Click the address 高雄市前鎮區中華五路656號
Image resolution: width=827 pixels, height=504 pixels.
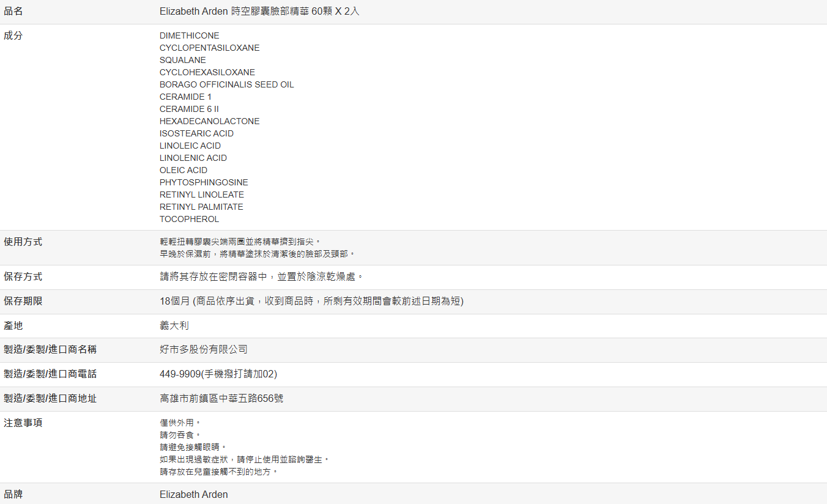[x=221, y=399]
